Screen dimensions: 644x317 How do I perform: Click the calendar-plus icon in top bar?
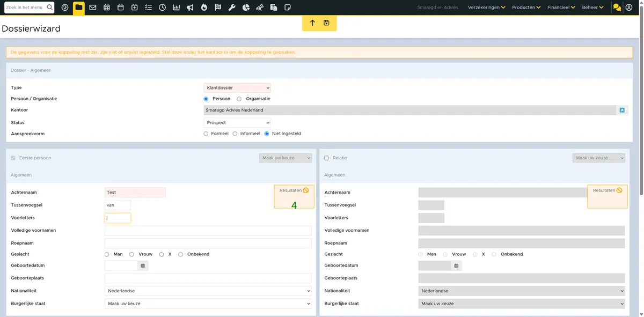point(135,8)
